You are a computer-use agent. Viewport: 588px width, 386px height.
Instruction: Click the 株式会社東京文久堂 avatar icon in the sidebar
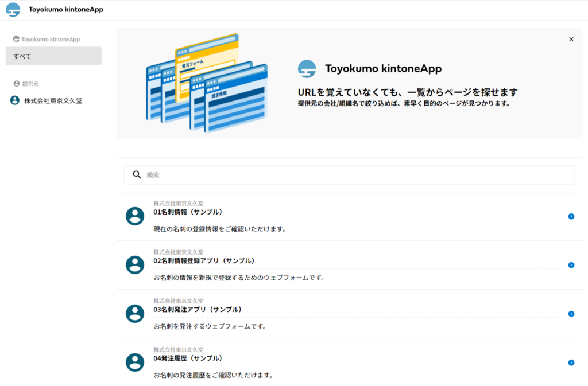click(x=14, y=100)
